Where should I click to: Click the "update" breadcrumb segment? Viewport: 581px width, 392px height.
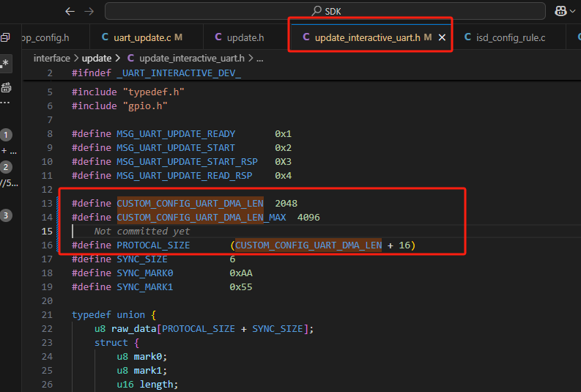tap(97, 59)
